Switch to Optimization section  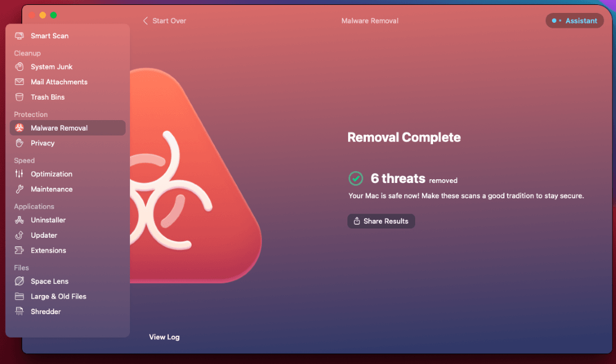[x=68, y=174]
